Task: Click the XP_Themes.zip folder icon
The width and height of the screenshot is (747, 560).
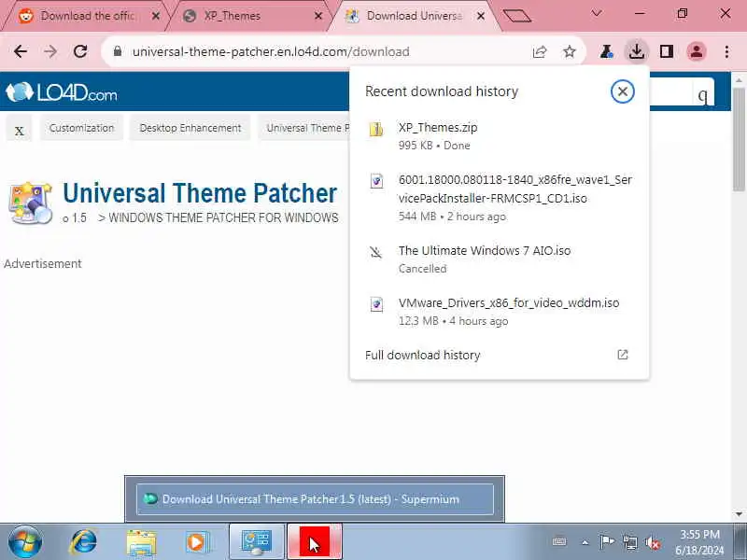Action: 376,129
